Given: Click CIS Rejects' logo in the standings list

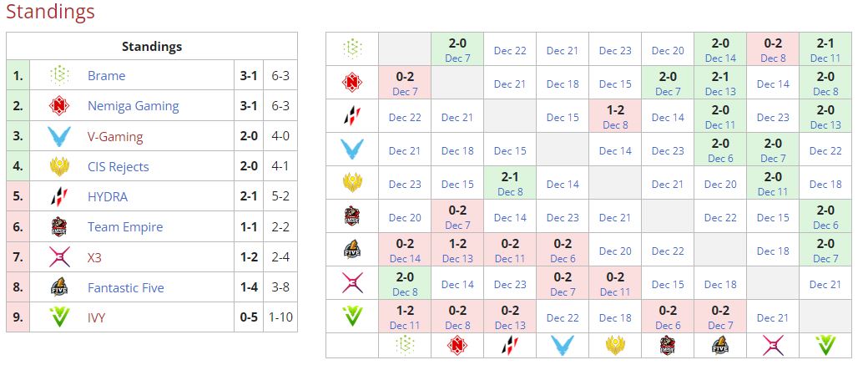Looking at the screenshot, I should [59, 166].
